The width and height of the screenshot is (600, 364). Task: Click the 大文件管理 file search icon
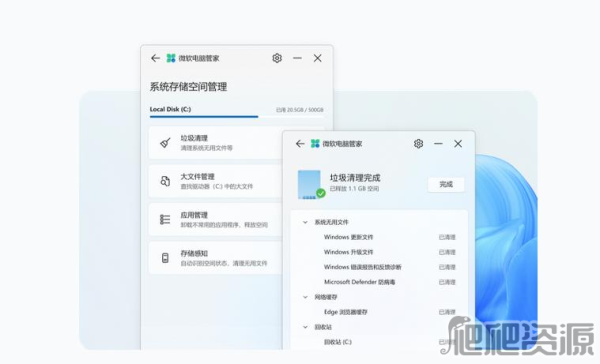tap(165, 181)
